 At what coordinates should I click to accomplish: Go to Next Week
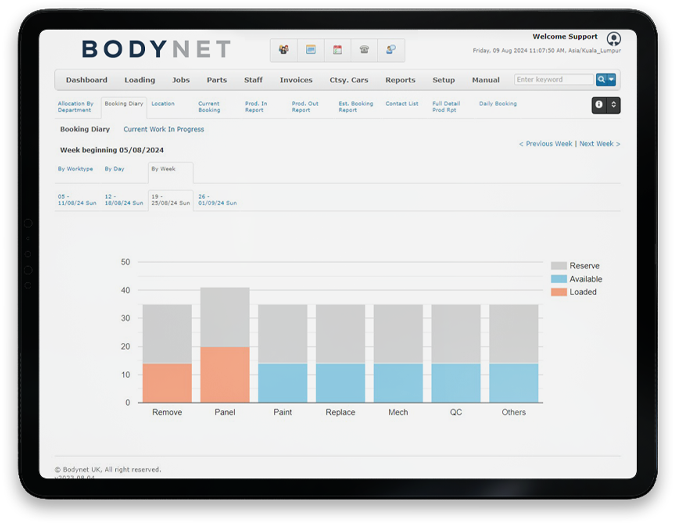[600, 144]
